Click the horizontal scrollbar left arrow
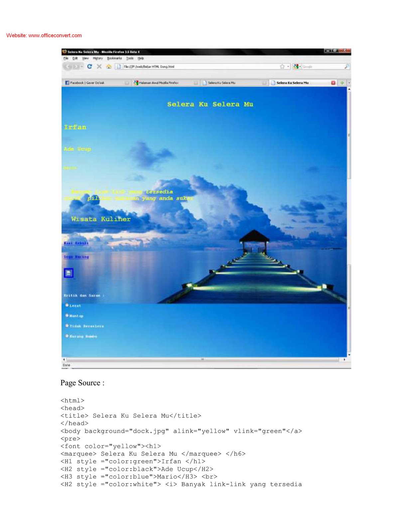 coord(64,359)
